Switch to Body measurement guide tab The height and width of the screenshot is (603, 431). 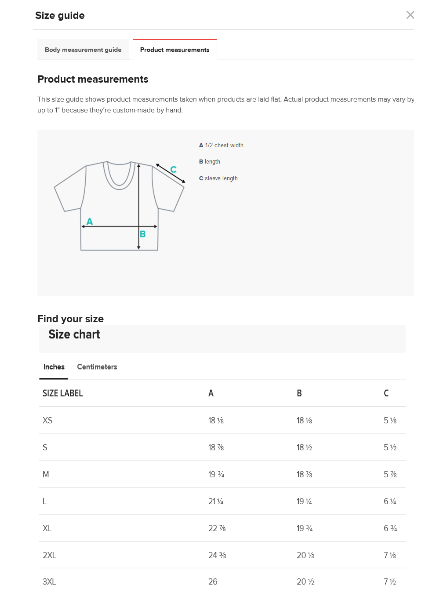click(x=83, y=50)
